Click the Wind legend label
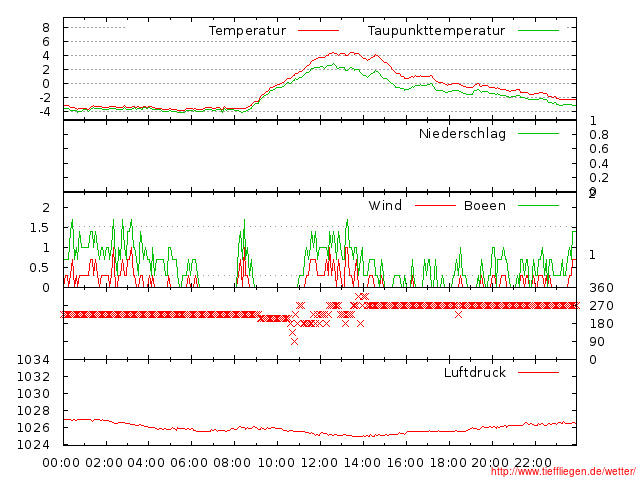640x480 pixels. click(385, 205)
